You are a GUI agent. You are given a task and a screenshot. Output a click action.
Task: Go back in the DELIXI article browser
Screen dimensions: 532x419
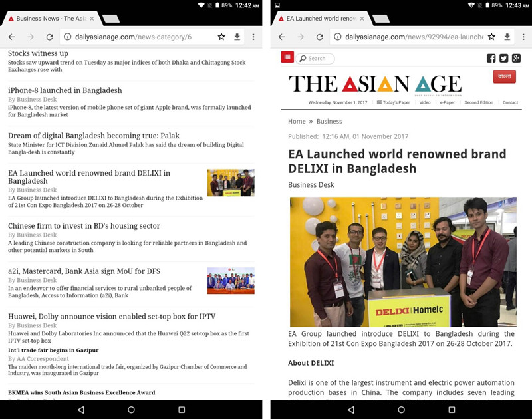pyautogui.click(x=281, y=37)
